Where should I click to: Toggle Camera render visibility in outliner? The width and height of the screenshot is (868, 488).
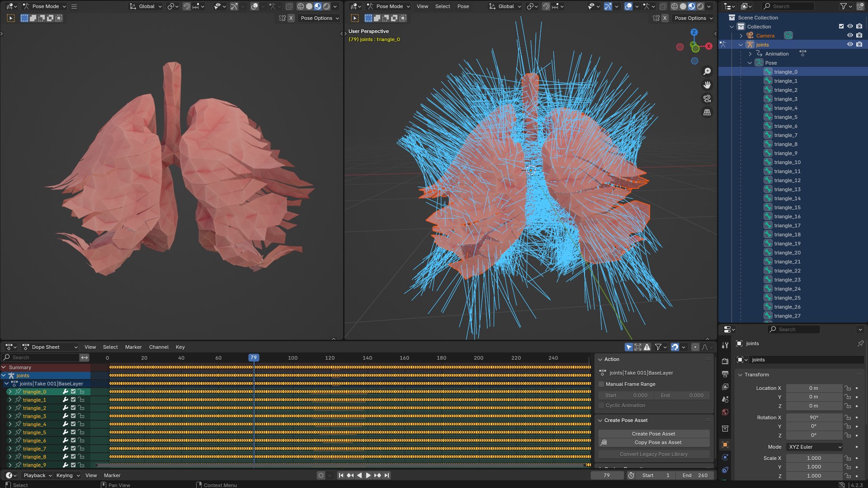click(859, 35)
